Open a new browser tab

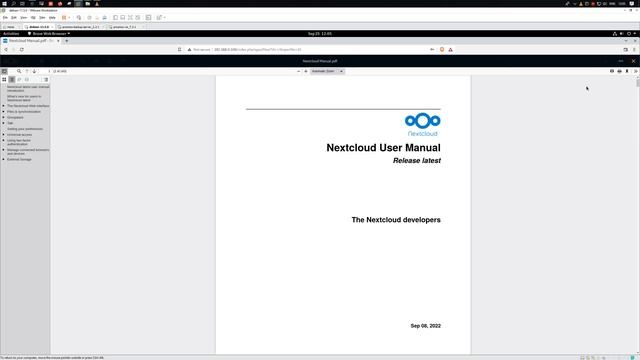tap(67, 41)
